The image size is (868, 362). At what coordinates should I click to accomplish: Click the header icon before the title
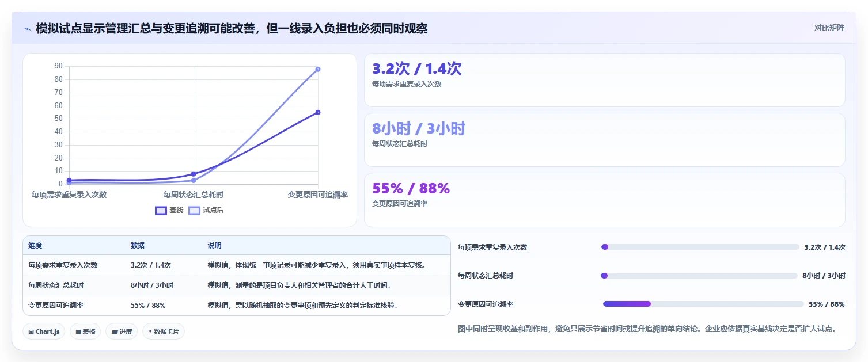pos(27,29)
